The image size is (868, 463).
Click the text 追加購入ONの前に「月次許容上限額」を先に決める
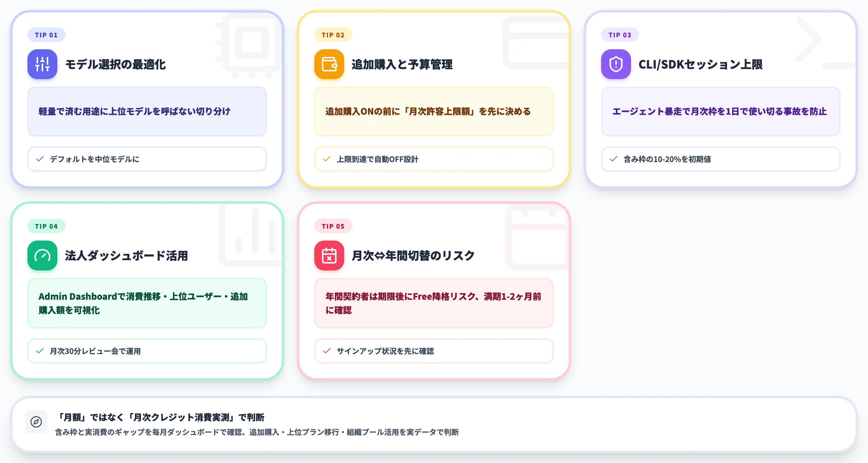[428, 112]
